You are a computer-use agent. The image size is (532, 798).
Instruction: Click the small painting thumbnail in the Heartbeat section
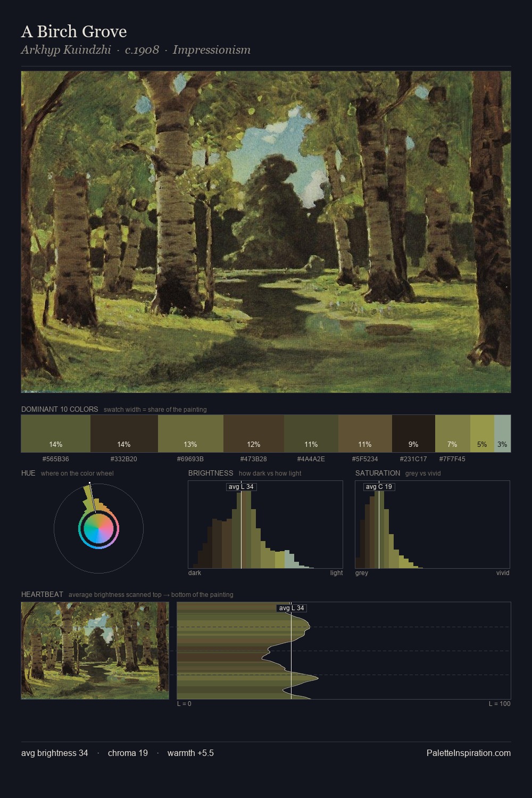pos(95,651)
